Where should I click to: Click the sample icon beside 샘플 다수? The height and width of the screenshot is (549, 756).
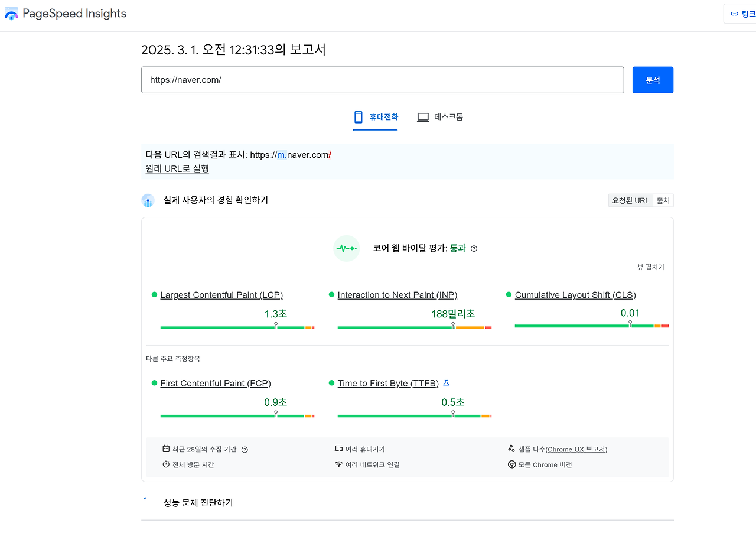[x=511, y=449]
